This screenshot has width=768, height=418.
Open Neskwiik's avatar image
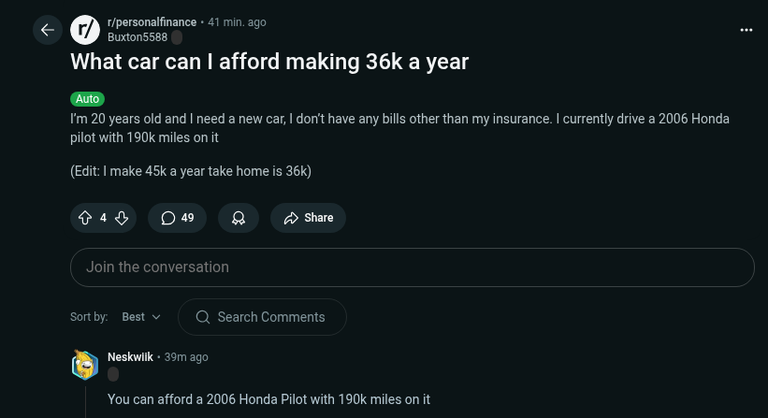pyautogui.click(x=85, y=365)
